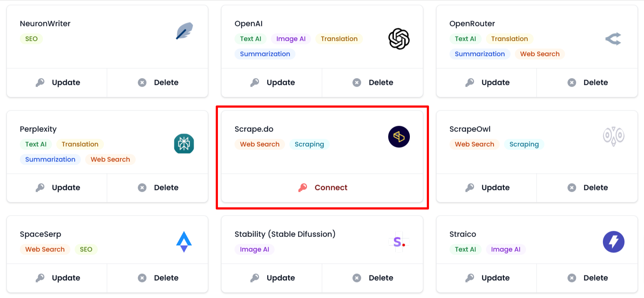The height and width of the screenshot is (298, 644).
Task: Click the OpenRouter logo icon
Action: (x=613, y=39)
